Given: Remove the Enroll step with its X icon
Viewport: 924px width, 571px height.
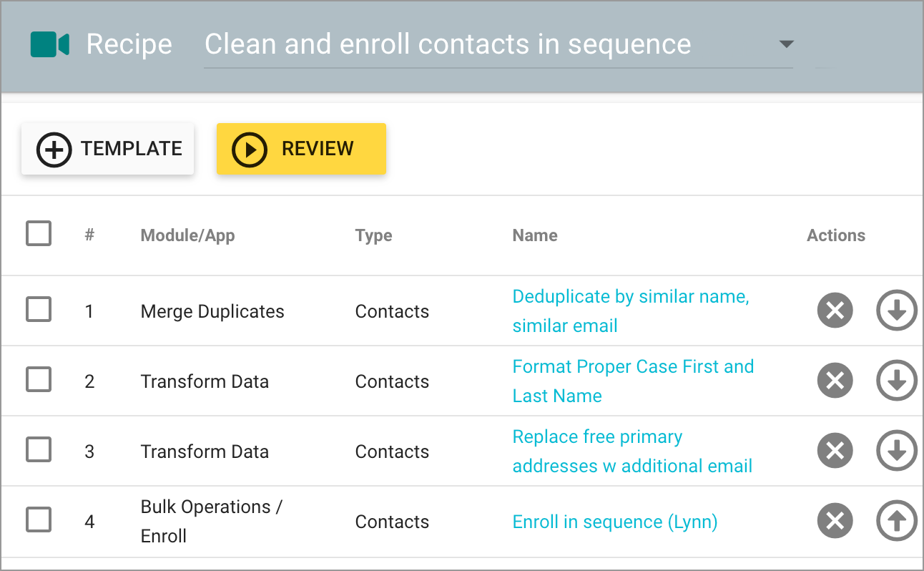Looking at the screenshot, I should [x=835, y=521].
